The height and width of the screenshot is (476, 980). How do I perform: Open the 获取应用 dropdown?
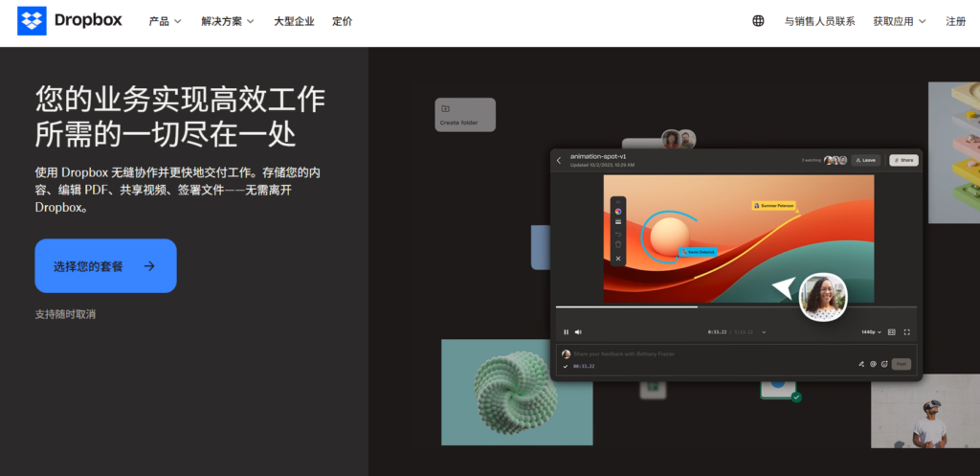(900, 21)
